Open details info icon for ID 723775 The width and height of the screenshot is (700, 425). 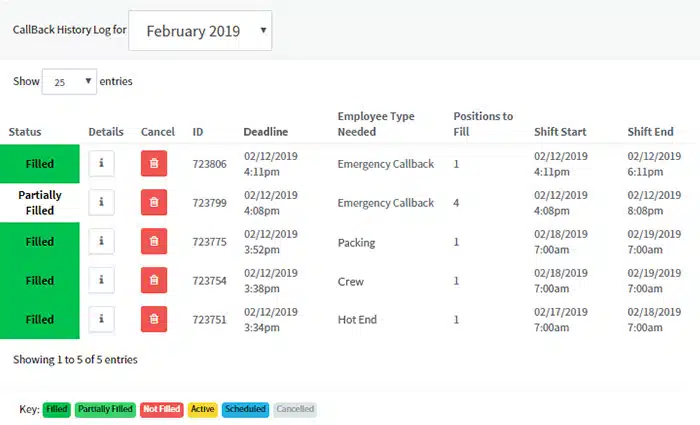101,241
